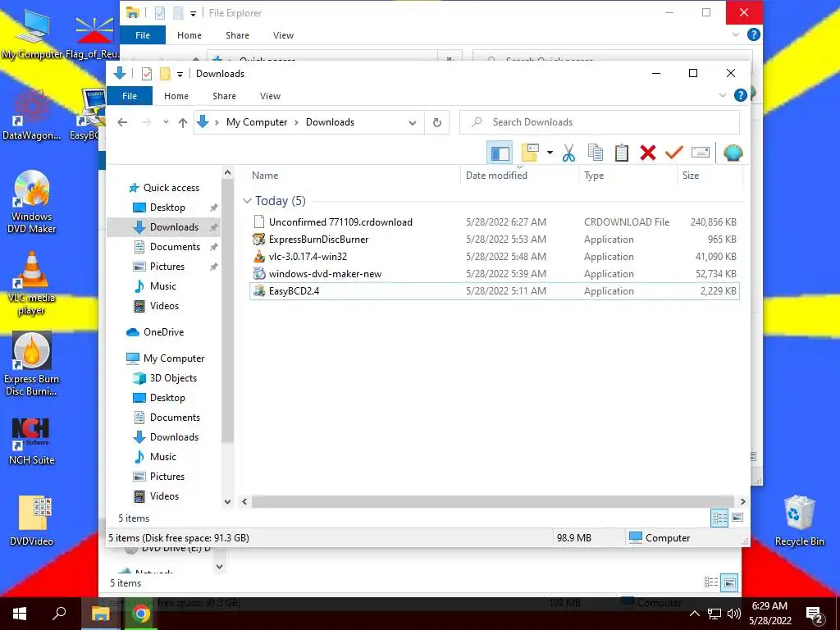
Task: Click the My Computer breadcrumb in address bar
Action: [x=257, y=122]
